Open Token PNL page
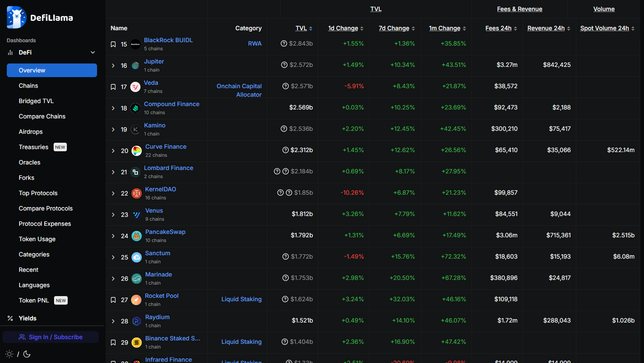 [x=34, y=300]
